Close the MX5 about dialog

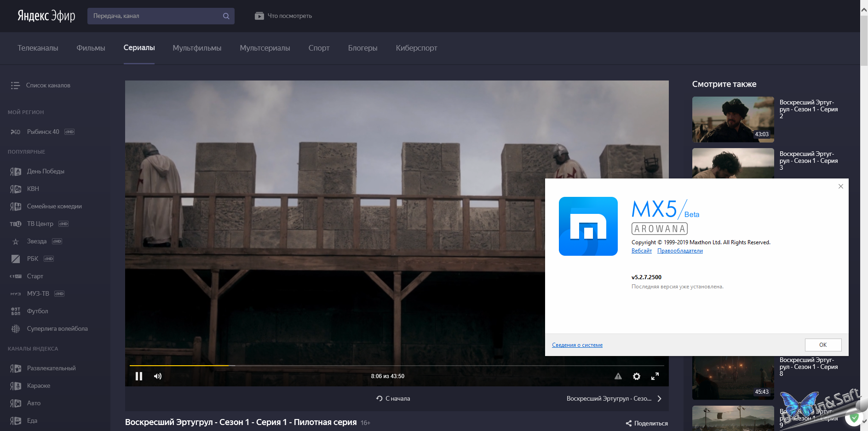pos(841,186)
